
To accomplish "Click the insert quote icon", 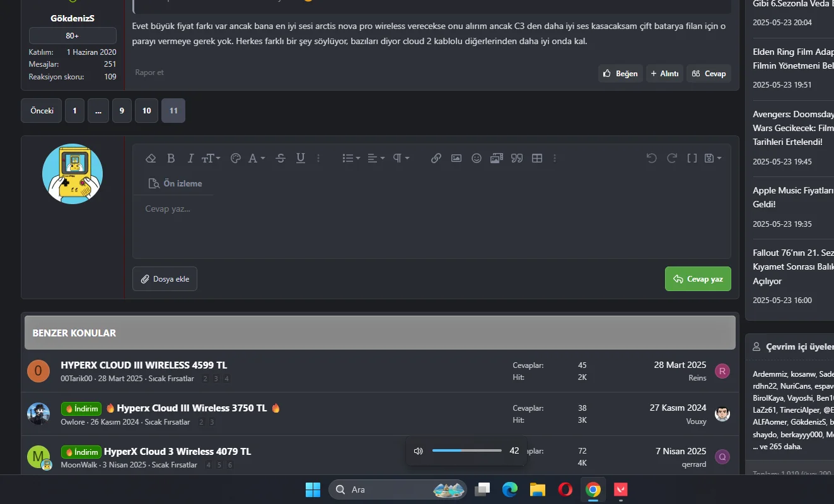I will (x=517, y=158).
